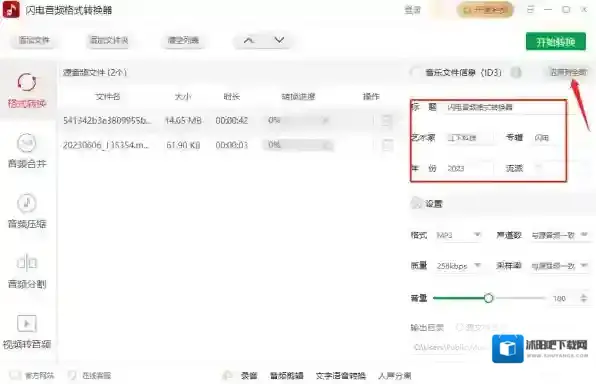The image size is (596, 384).
Task: Delete the 541342b3a38099955b file row
Action: pyautogui.click(x=387, y=121)
